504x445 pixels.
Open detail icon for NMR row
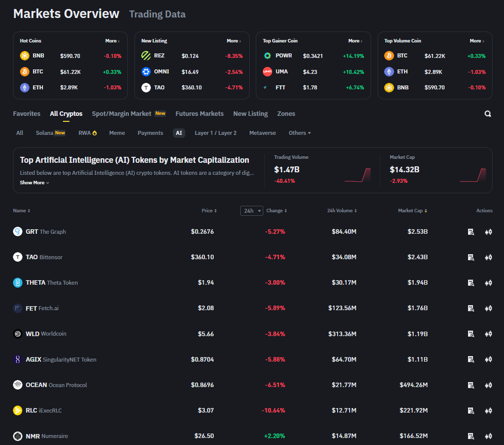[471, 436]
